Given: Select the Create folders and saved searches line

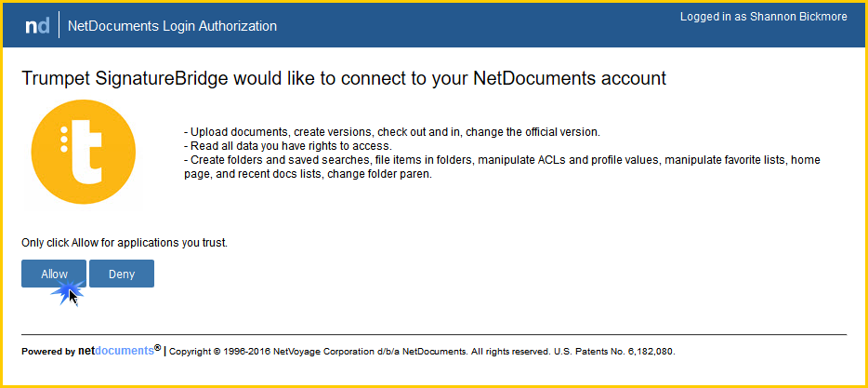Looking at the screenshot, I should point(502,160).
